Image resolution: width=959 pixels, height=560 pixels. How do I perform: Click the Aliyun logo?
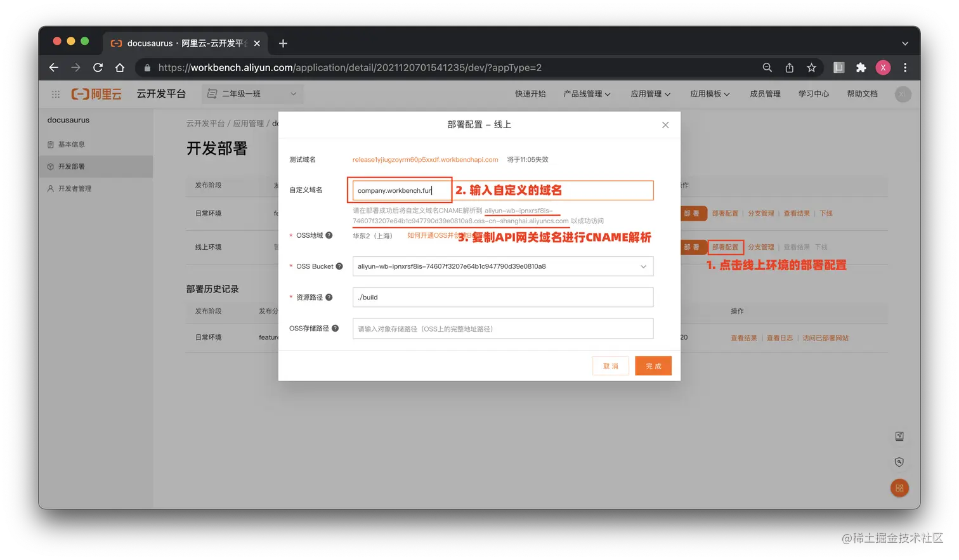click(x=96, y=94)
